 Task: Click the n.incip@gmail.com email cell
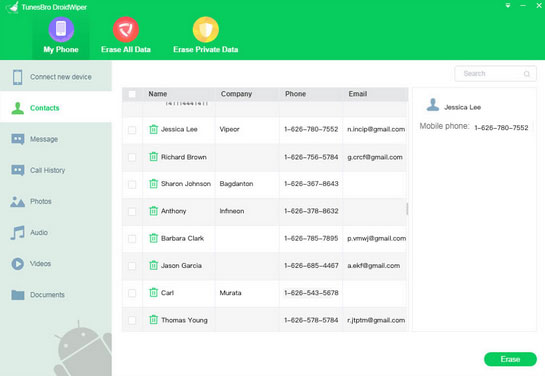pos(376,129)
